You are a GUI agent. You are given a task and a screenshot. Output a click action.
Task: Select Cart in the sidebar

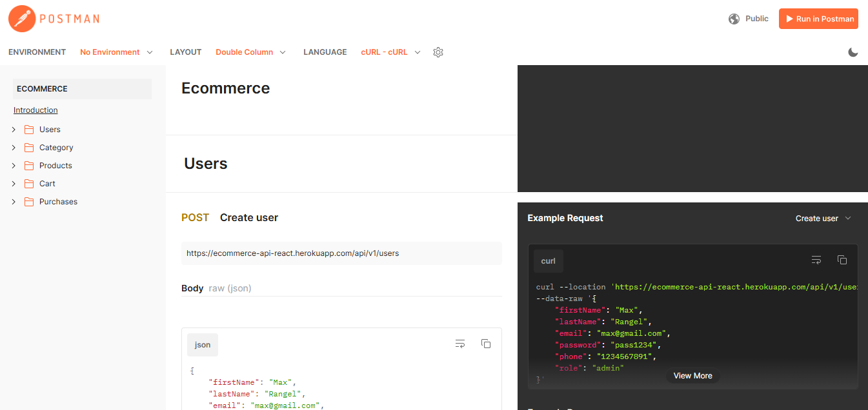47,184
